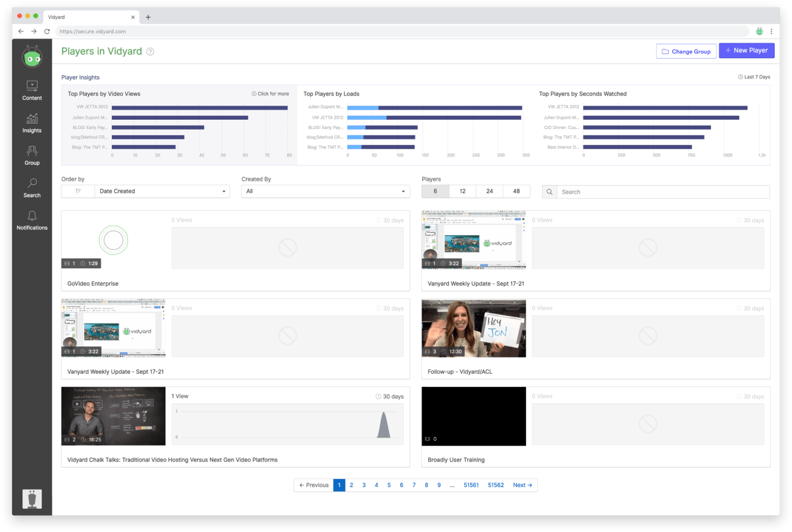
Task: Open the Notifications bell icon
Action: tap(32, 215)
